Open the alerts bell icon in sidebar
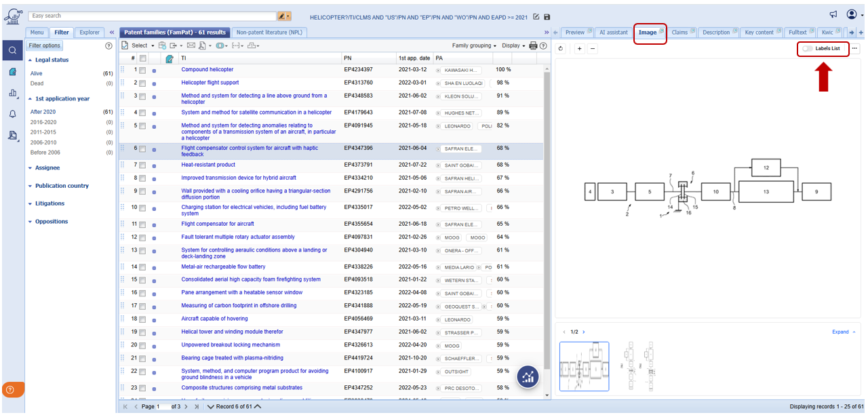868x415 pixels. [12, 115]
